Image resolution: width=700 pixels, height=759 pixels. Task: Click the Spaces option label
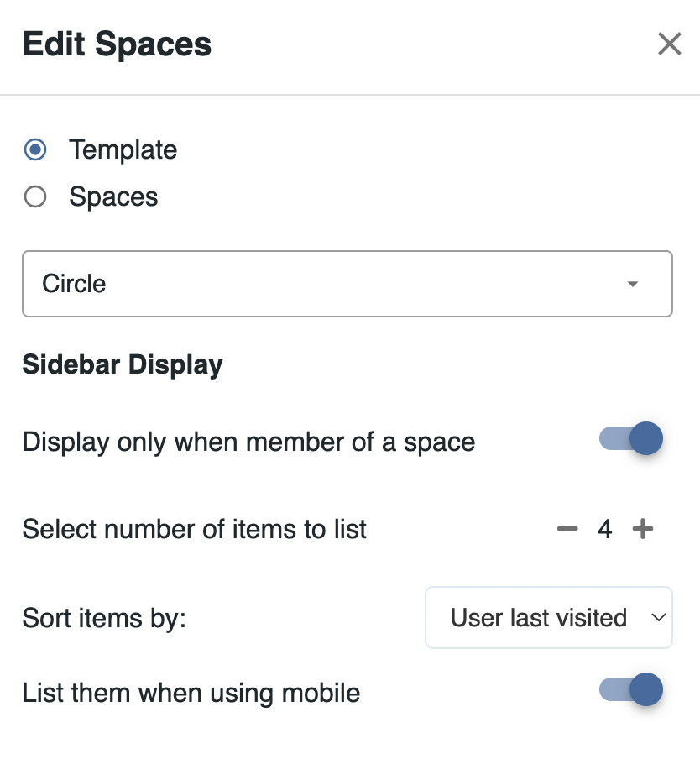point(114,197)
